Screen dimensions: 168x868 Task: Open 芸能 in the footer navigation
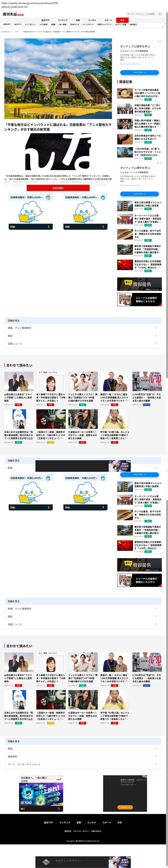point(79,823)
